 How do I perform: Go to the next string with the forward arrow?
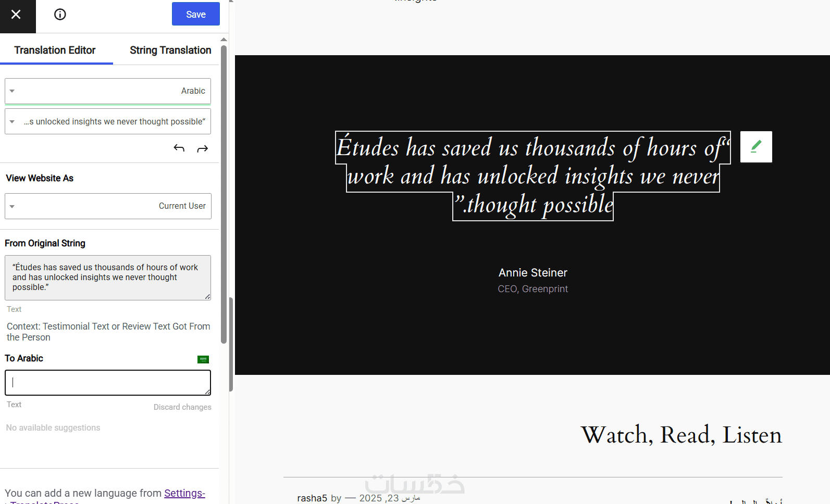(x=203, y=148)
